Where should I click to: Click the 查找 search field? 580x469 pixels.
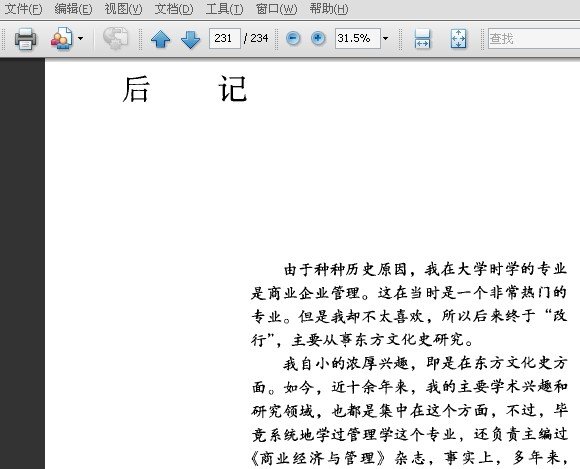coord(534,38)
